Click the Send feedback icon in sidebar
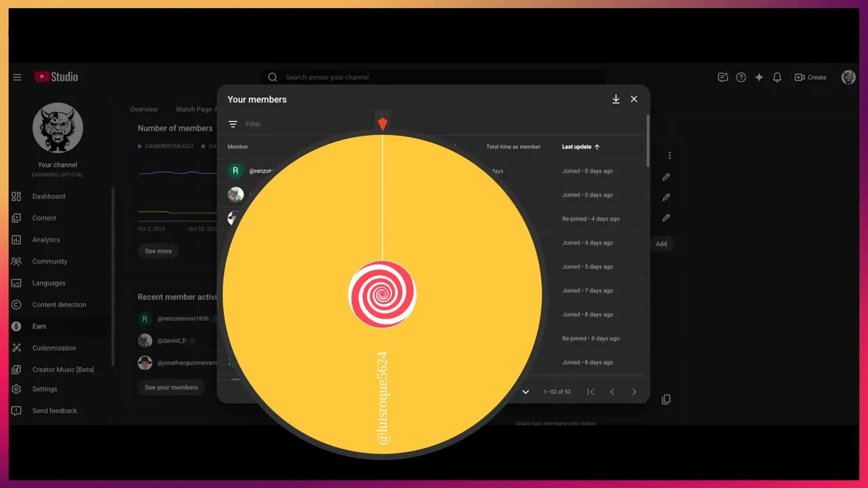The image size is (868, 488). click(16, 411)
